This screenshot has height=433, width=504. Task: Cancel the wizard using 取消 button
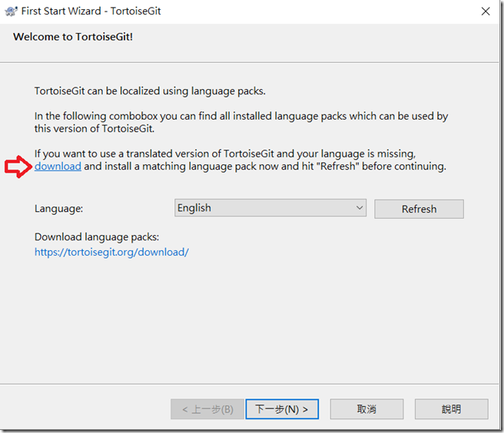366,409
